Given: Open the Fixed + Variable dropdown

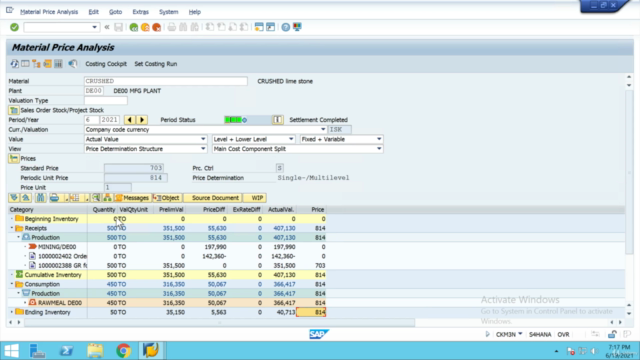Looking at the screenshot, I should click(x=379, y=139).
